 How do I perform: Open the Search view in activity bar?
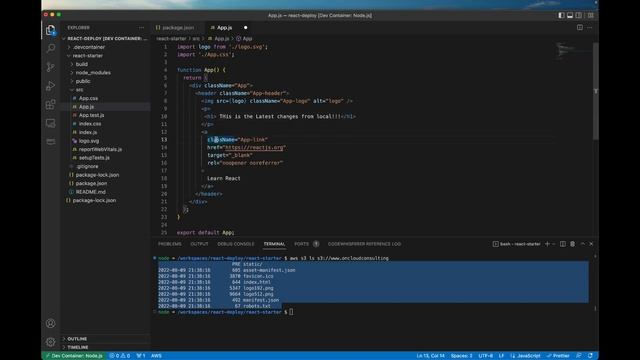tap(51, 48)
